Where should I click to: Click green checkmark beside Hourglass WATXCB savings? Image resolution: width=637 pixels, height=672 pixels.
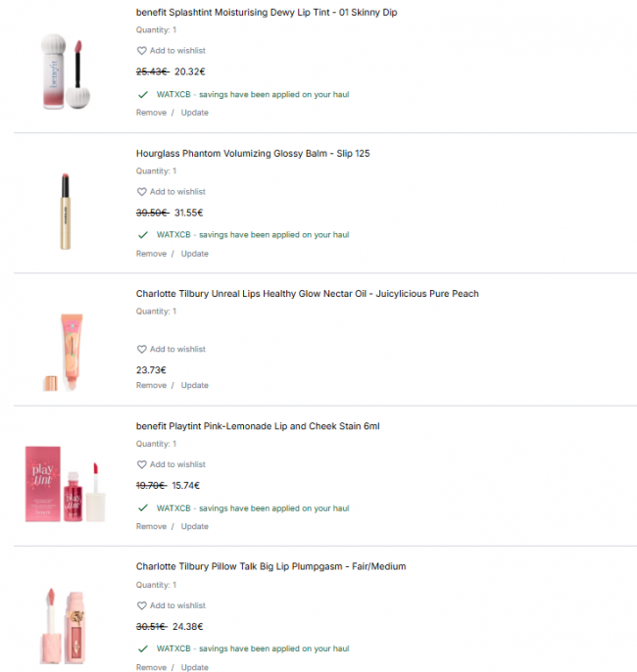pos(143,235)
